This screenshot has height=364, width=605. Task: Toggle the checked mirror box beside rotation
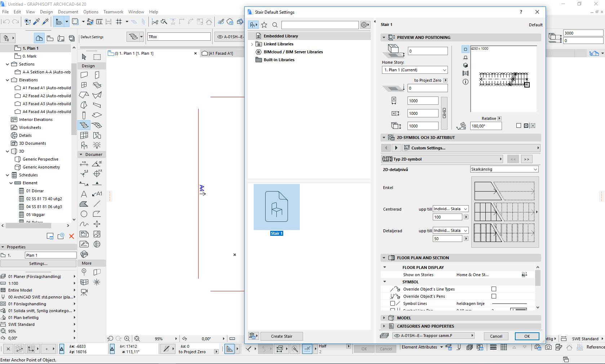pos(526,126)
